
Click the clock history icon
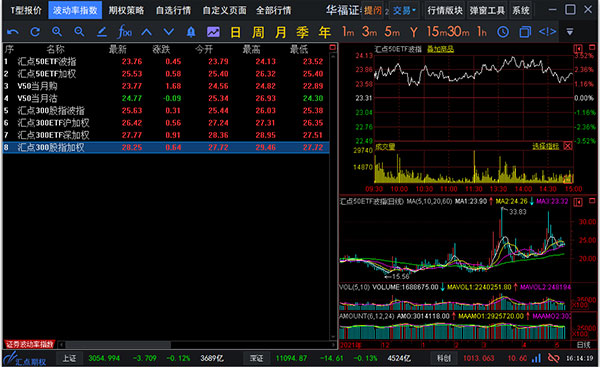(503, 32)
